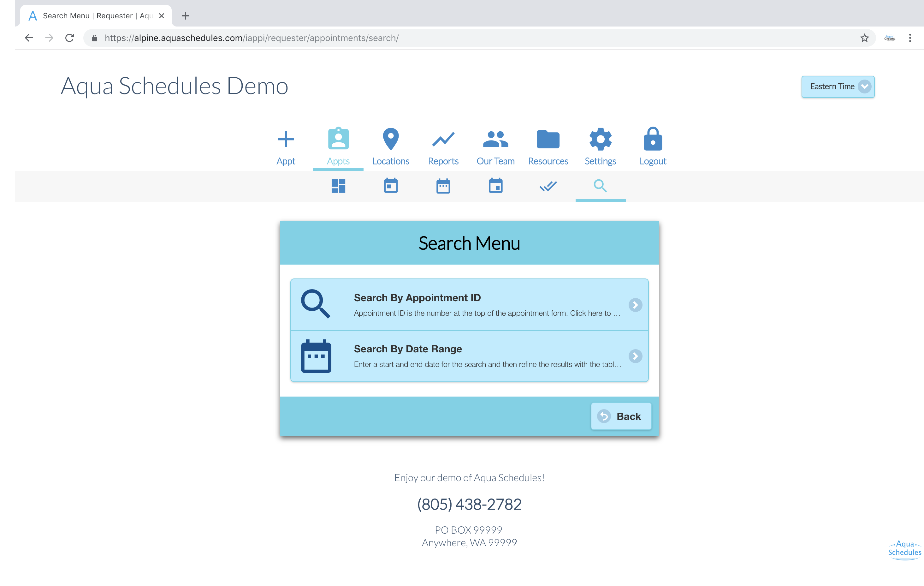Click the 'PO BOX 99999' address line
The height and width of the screenshot is (586, 924).
point(469,530)
